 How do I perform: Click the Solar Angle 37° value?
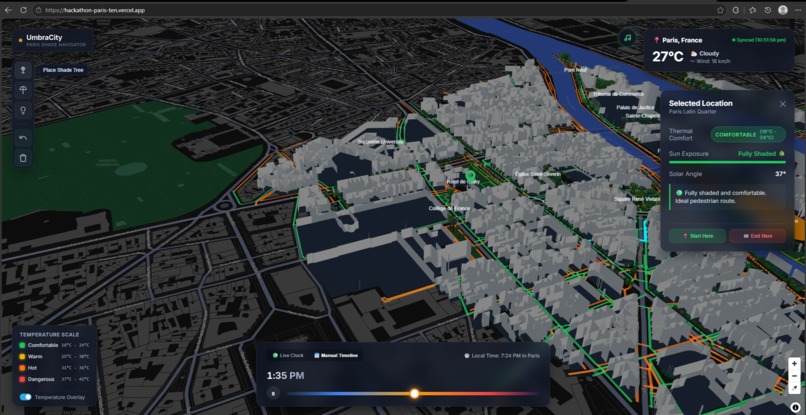click(780, 174)
